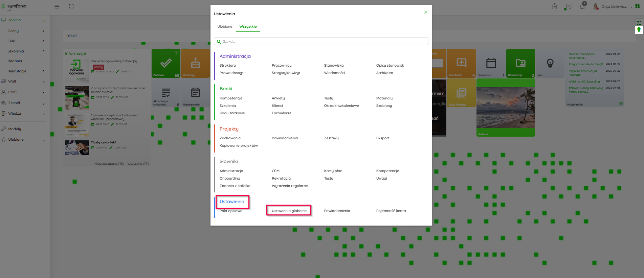Click the clipboard tasks icon in header
Viewport: 644px width, 278px height.
[x=554, y=6]
